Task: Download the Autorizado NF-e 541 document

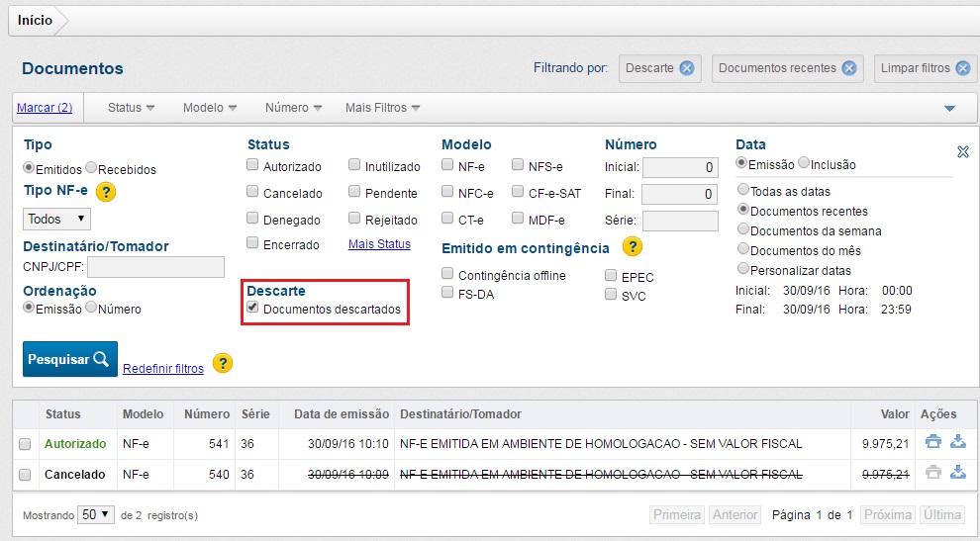Action: (957, 443)
